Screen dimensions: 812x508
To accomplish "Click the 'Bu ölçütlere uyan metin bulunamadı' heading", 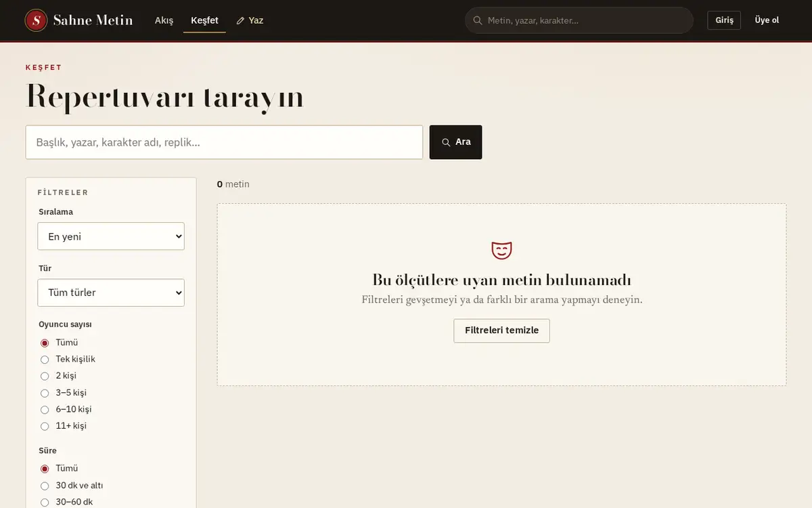I will click(x=501, y=280).
